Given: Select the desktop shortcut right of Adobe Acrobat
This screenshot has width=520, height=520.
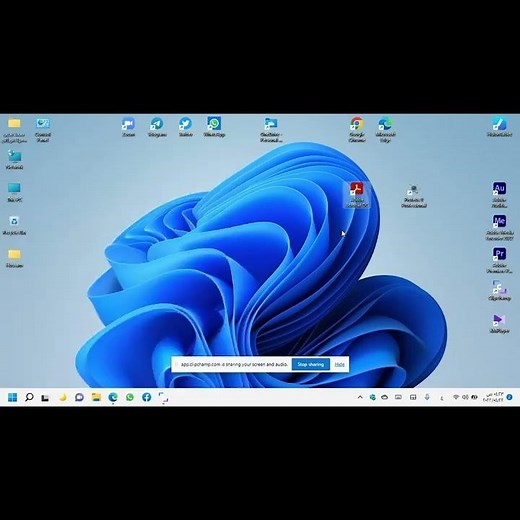Looking at the screenshot, I should 414,196.
